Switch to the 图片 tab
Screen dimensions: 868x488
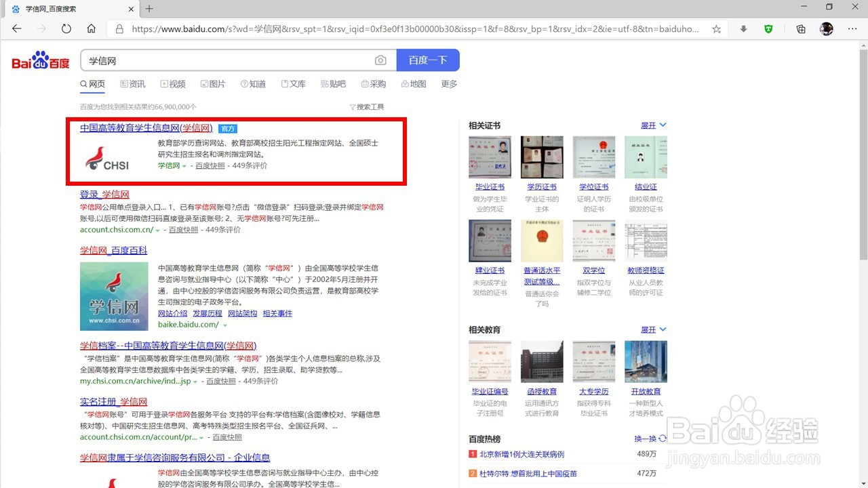coord(213,83)
